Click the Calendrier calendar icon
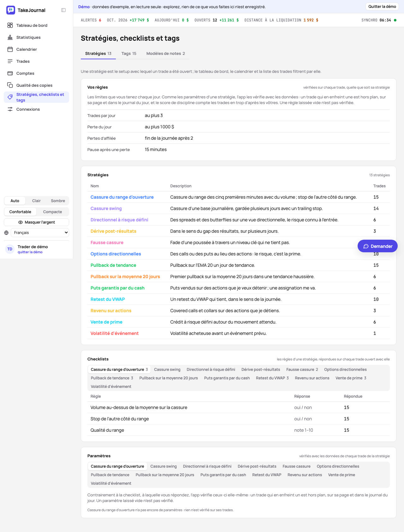Image resolution: width=404 pixels, height=532 pixels. pos(10,49)
